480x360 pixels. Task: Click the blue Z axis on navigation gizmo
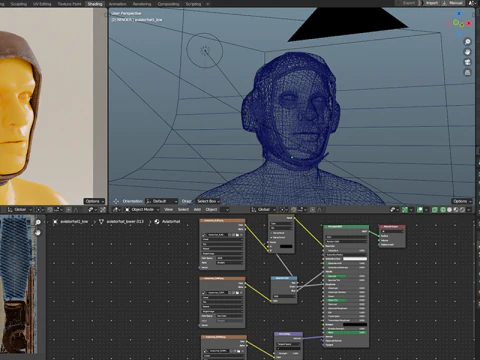(459, 14)
